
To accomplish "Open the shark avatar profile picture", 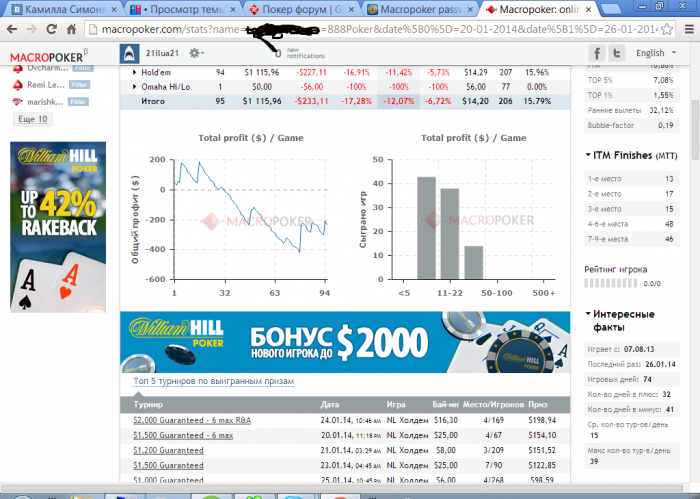I will click(x=129, y=54).
